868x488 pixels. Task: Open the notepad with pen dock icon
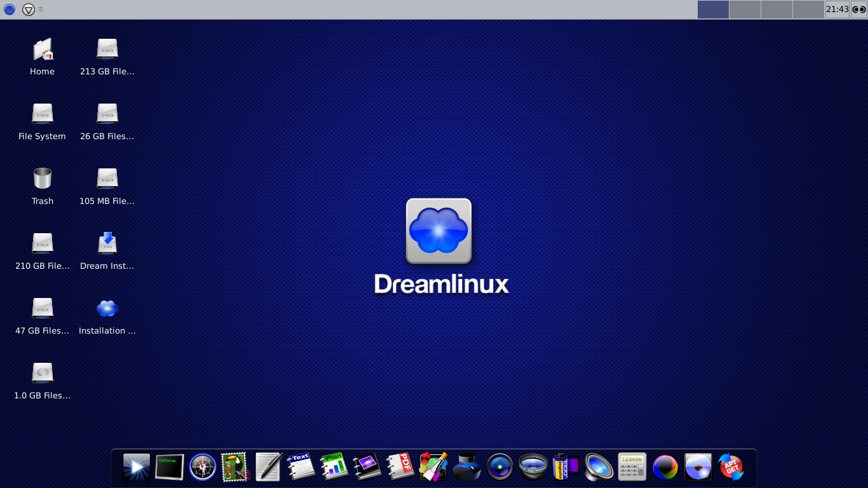(269, 467)
